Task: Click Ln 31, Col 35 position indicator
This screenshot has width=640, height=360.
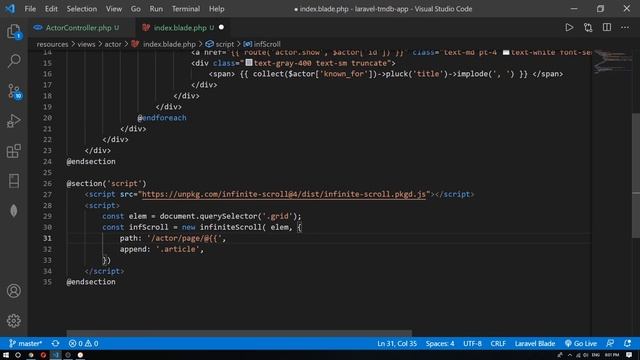Action: (397, 344)
